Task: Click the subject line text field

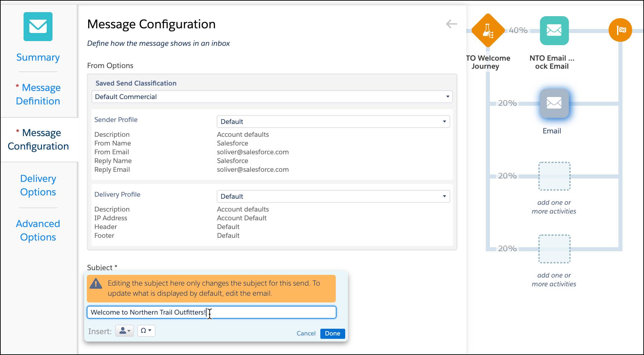Action: tap(212, 312)
